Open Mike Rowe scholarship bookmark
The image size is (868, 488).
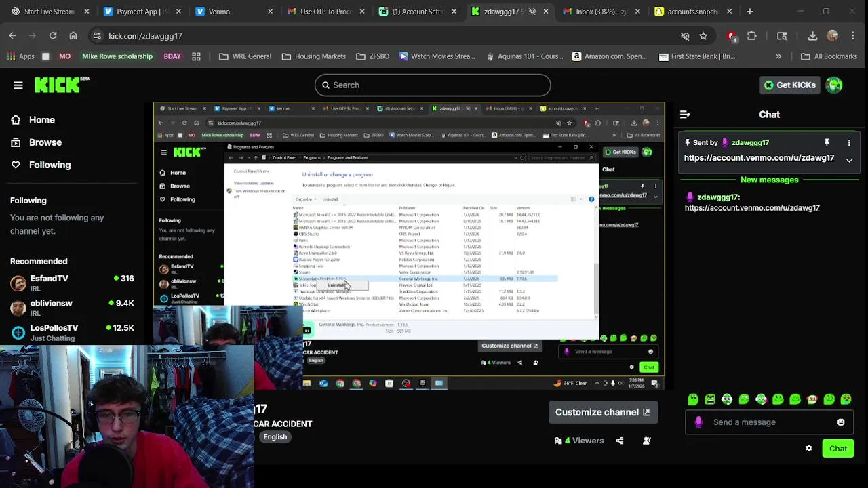pyautogui.click(x=117, y=56)
